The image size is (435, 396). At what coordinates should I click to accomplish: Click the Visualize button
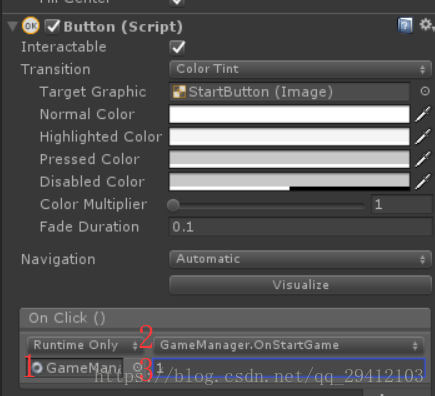tap(300, 285)
